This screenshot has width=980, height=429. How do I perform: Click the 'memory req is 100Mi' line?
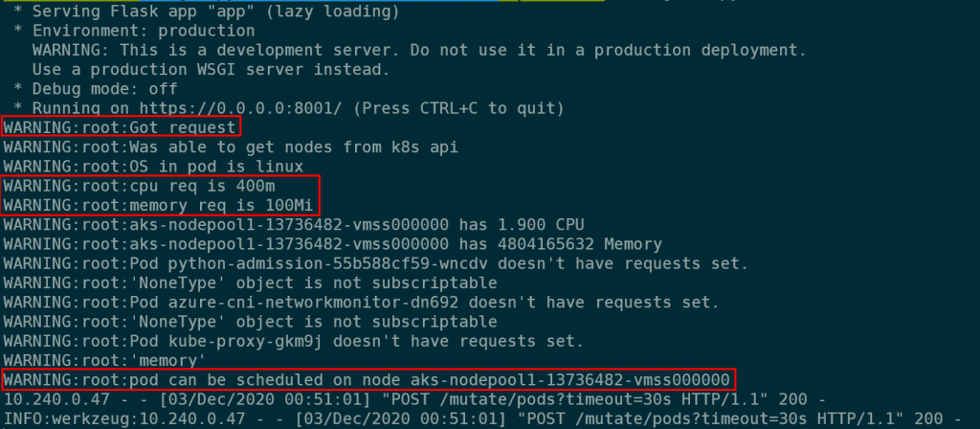coord(159,205)
